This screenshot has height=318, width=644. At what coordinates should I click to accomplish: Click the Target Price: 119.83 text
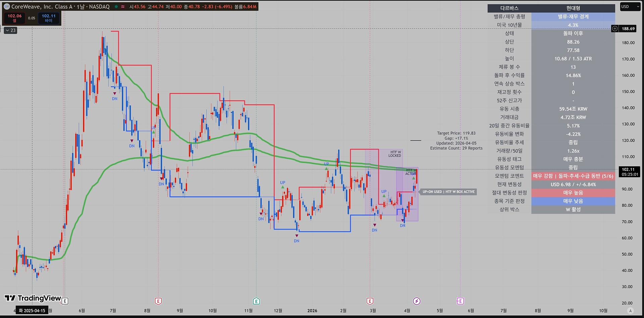pos(456,133)
